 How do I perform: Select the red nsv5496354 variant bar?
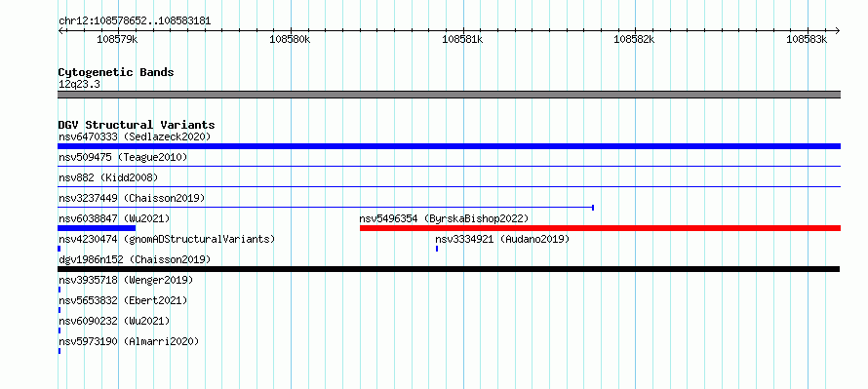[x=600, y=228]
